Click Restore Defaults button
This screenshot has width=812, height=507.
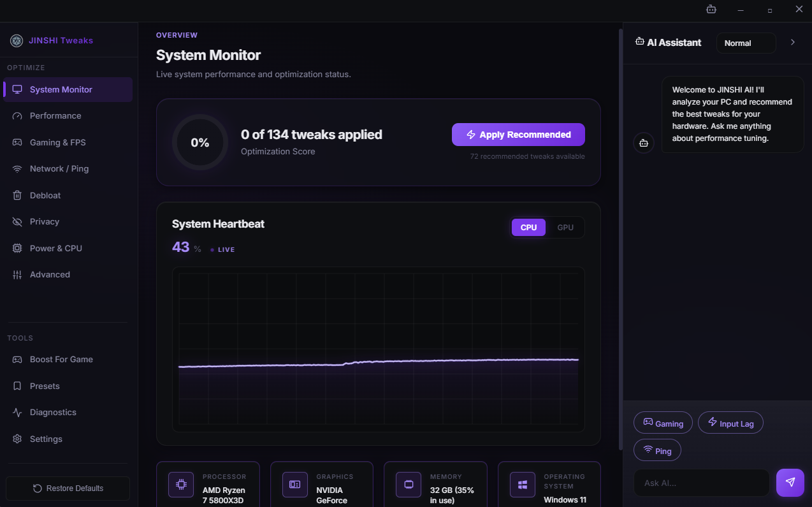[x=68, y=489]
